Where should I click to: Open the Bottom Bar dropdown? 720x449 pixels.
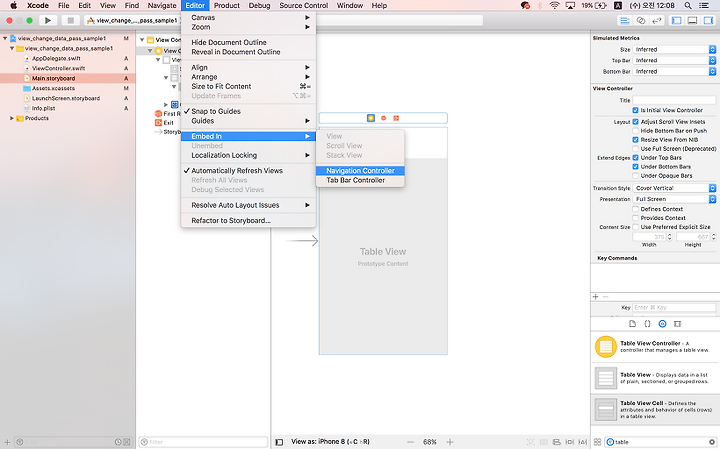click(x=674, y=71)
